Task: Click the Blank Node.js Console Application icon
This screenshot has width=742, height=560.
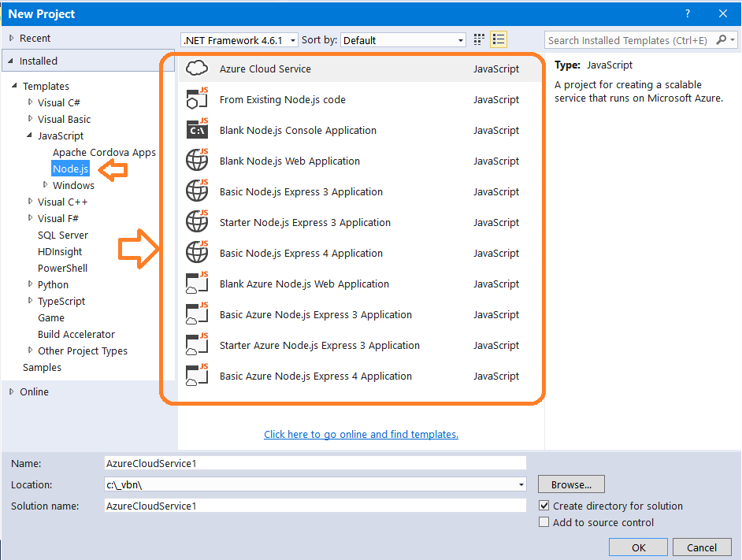Action: tap(197, 128)
